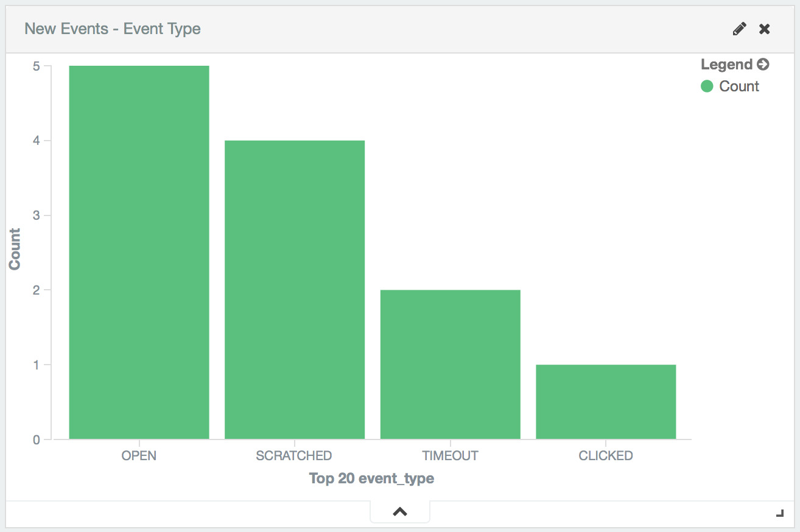Click the New Events - Event Type title

click(113, 29)
